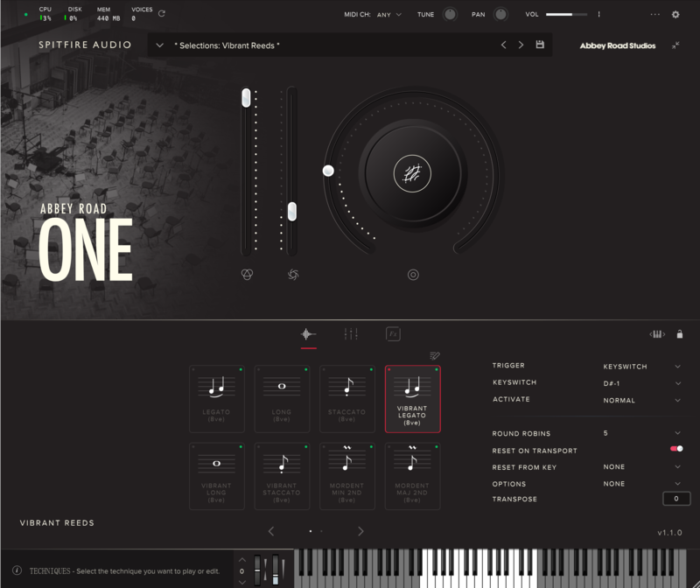The height and width of the screenshot is (588, 700).
Task: Click the reverb icon below the big knob
Action: [413, 275]
